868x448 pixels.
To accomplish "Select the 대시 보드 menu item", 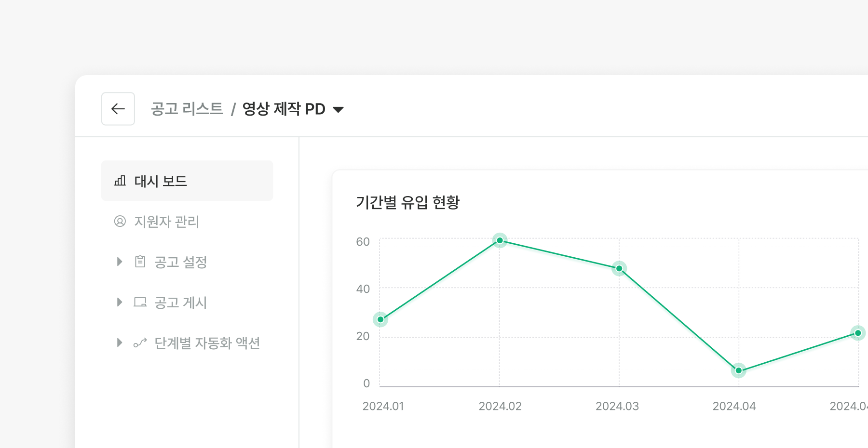I will pyautogui.click(x=161, y=181).
